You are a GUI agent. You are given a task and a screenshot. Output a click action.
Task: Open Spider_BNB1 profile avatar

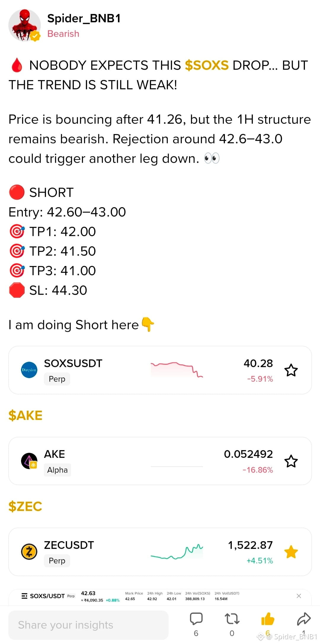point(25,25)
